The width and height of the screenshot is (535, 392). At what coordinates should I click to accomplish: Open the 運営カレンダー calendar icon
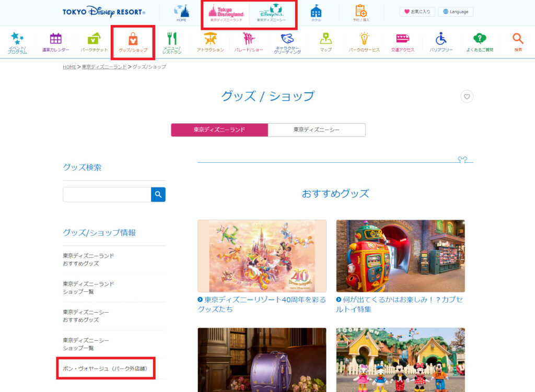coord(55,43)
